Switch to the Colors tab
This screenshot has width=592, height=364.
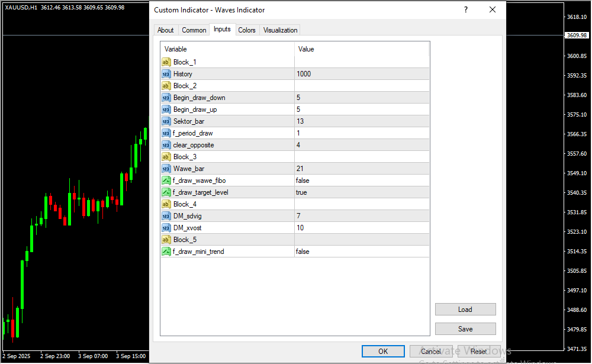coord(247,30)
